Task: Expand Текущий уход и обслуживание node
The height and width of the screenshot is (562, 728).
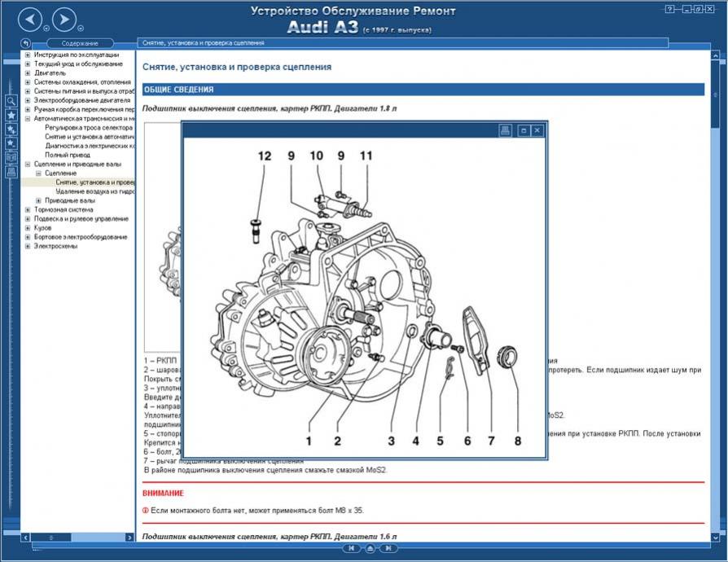Action: 28,64
